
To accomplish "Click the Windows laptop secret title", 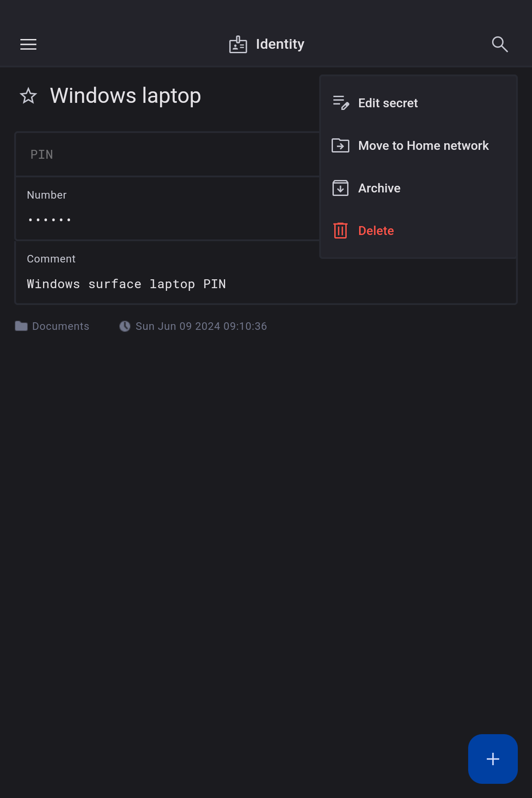I will pos(125,96).
